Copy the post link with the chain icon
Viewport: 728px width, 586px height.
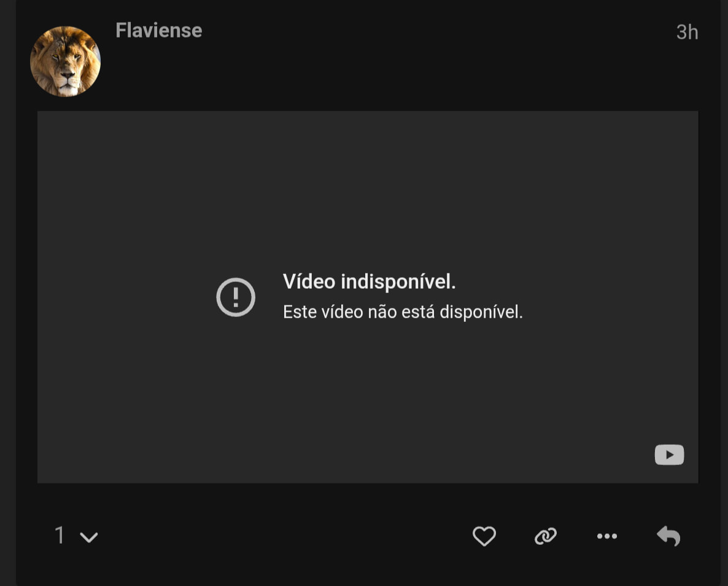(x=545, y=536)
